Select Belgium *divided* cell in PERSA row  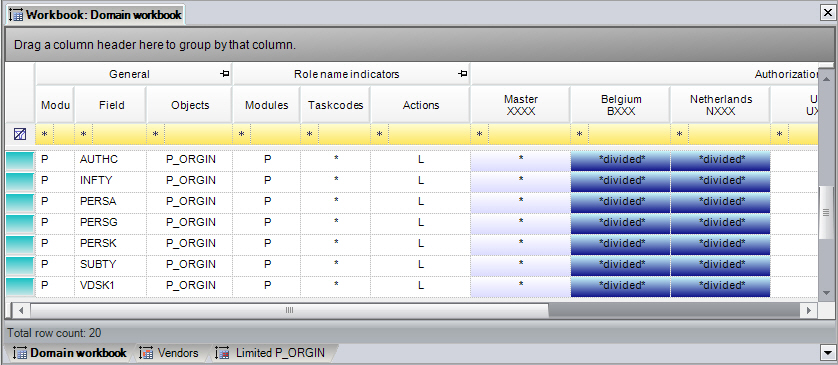point(620,201)
